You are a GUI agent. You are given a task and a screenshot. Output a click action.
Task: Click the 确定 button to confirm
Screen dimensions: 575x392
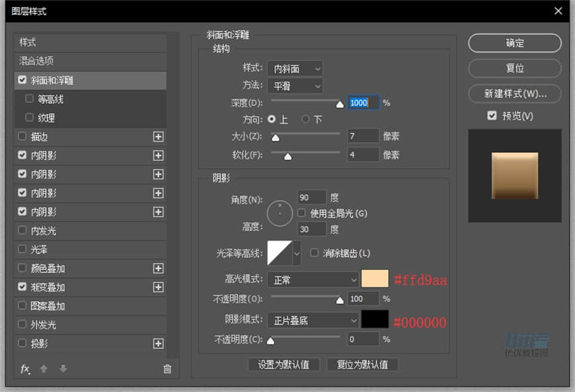pos(514,43)
